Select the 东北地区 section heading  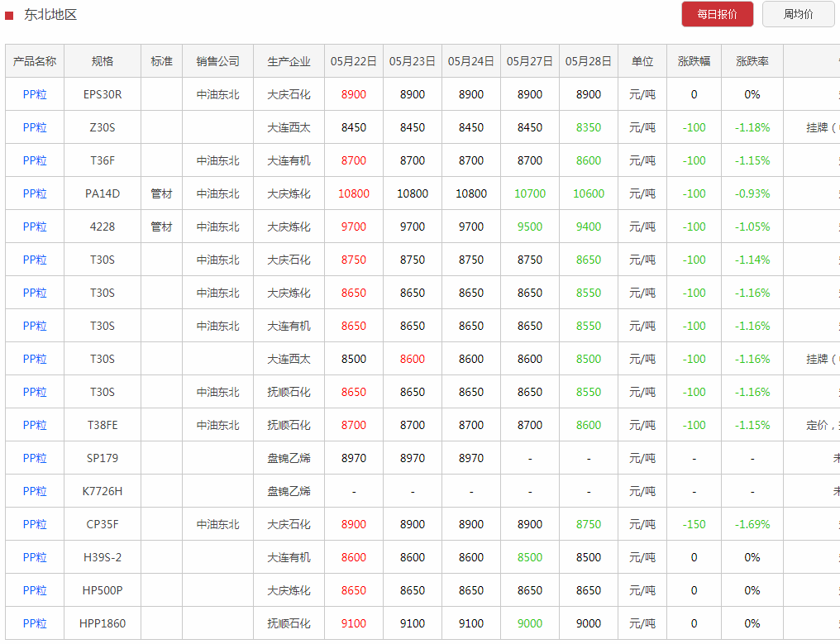coord(50,15)
